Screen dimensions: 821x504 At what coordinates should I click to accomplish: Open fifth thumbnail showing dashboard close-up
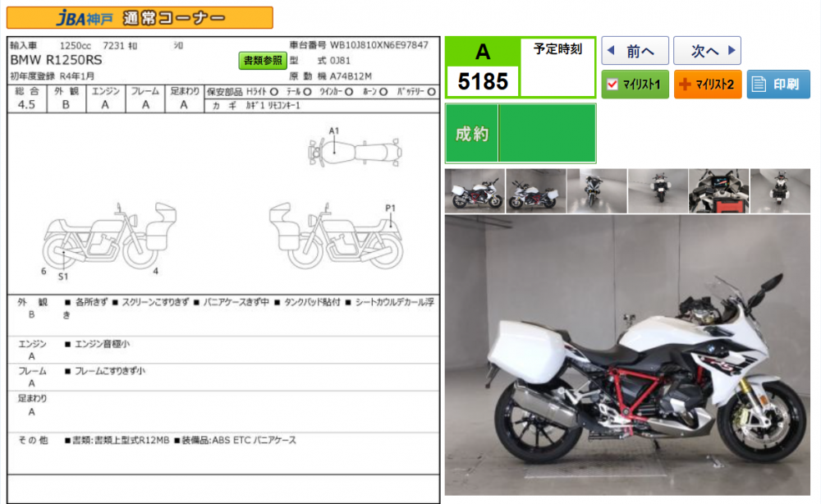click(x=719, y=190)
